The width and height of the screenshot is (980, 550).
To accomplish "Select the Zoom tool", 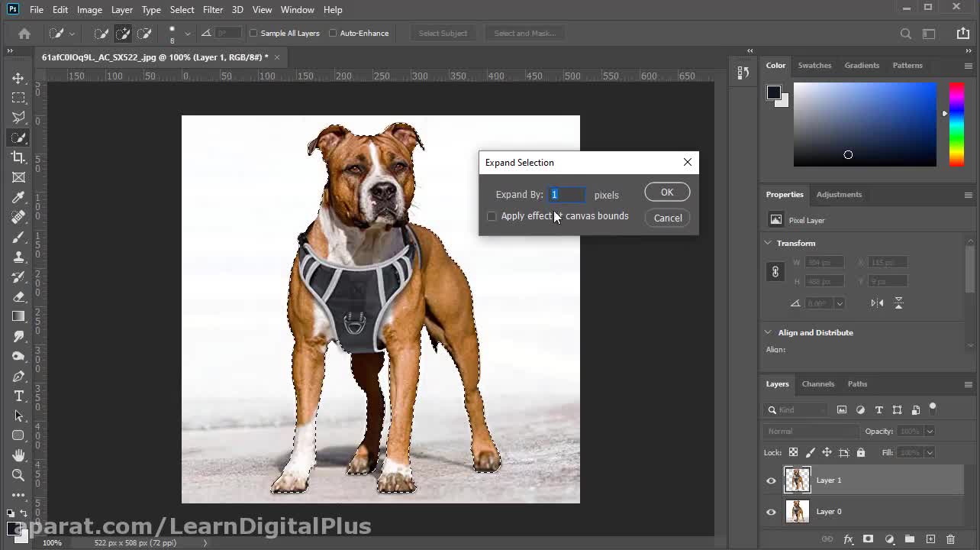I will [18, 475].
